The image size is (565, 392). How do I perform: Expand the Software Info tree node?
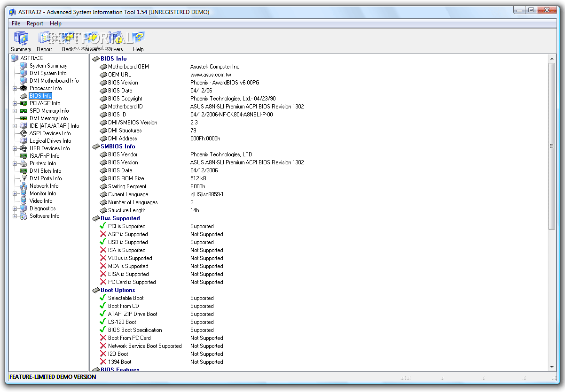tap(15, 216)
